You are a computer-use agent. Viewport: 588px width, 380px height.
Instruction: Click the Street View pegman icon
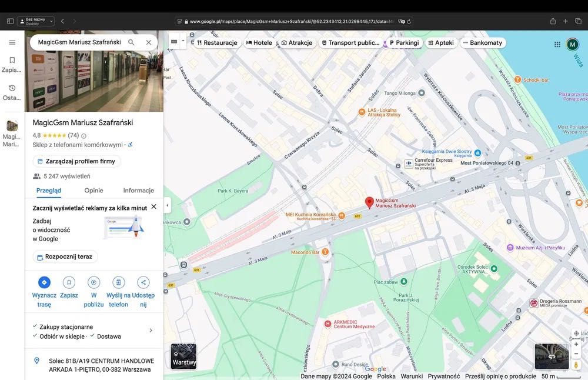(576, 365)
